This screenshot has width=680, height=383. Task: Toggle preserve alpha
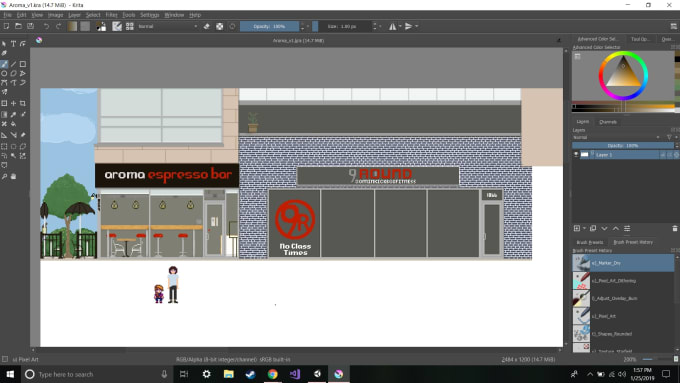click(220, 26)
